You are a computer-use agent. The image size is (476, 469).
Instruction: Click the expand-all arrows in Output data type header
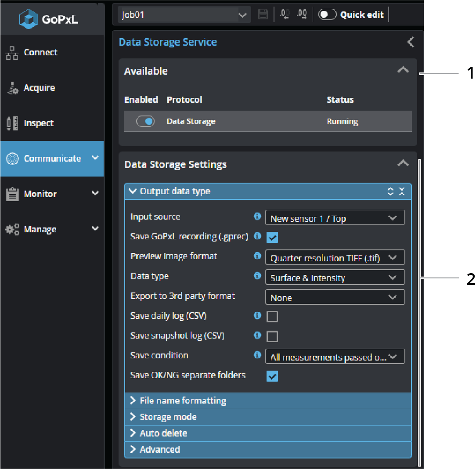point(390,191)
